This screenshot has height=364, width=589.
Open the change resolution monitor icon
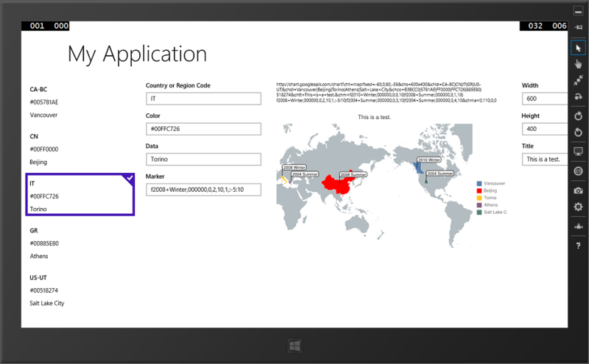(578, 151)
